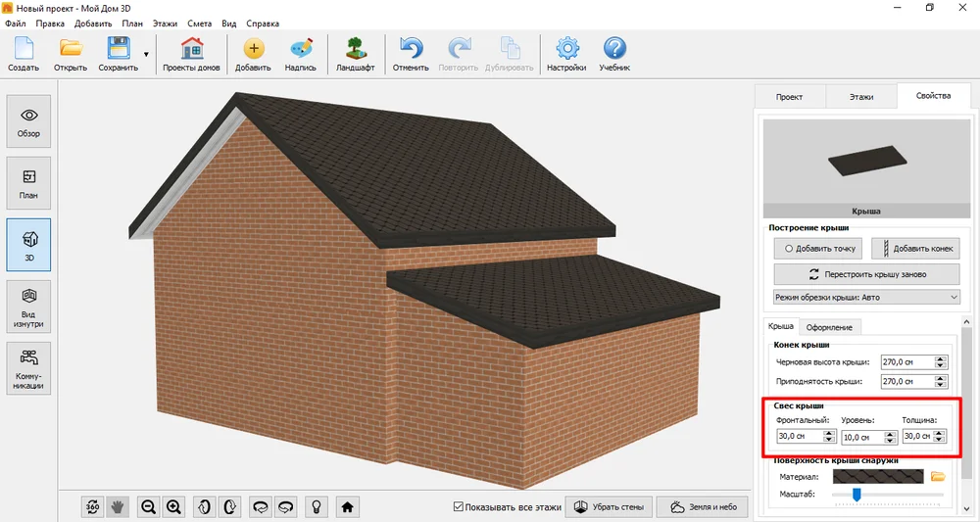The width and height of the screenshot is (980, 522).
Task: Save the project with Сохранить
Action: click(119, 54)
